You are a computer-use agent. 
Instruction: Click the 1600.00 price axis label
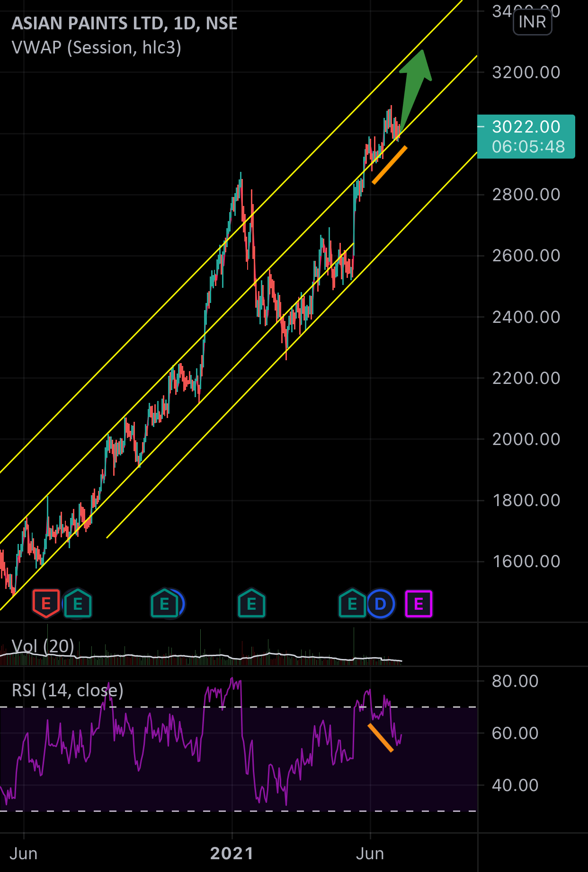coord(526,561)
